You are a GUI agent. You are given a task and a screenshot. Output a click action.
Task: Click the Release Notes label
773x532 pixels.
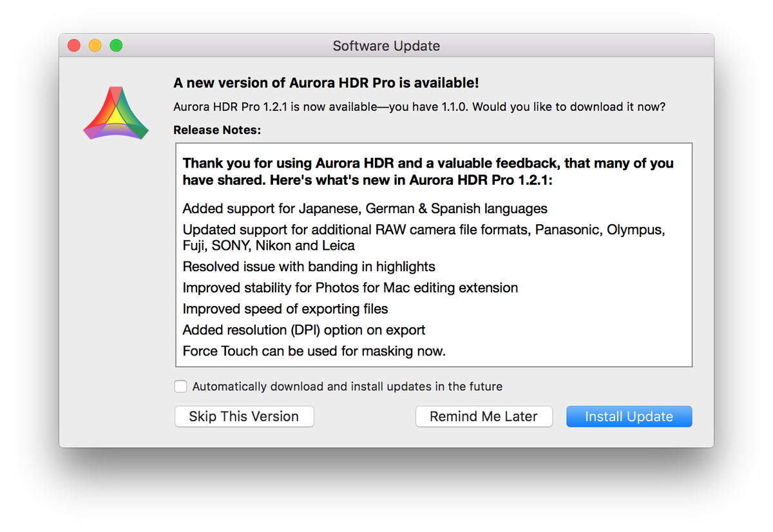pyautogui.click(x=217, y=130)
